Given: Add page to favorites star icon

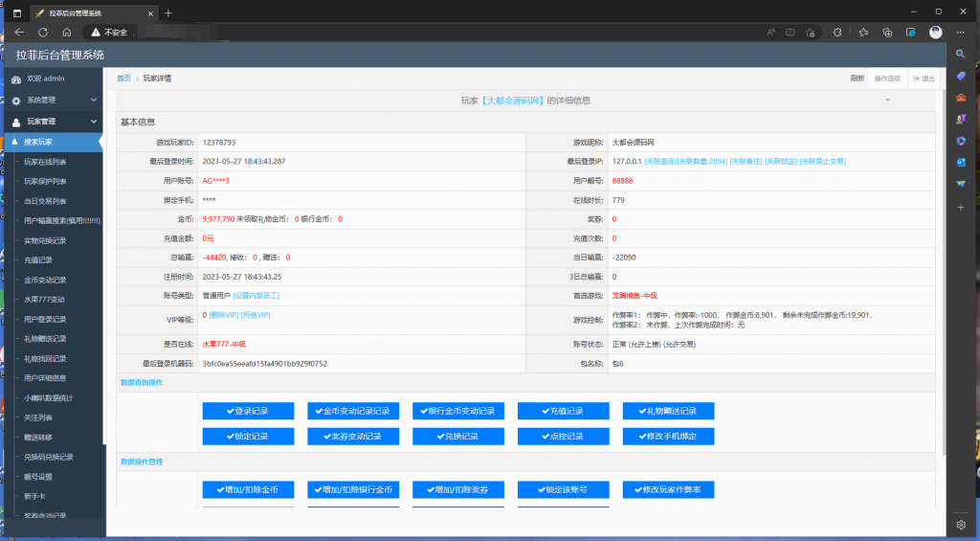Looking at the screenshot, I should [x=811, y=32].
